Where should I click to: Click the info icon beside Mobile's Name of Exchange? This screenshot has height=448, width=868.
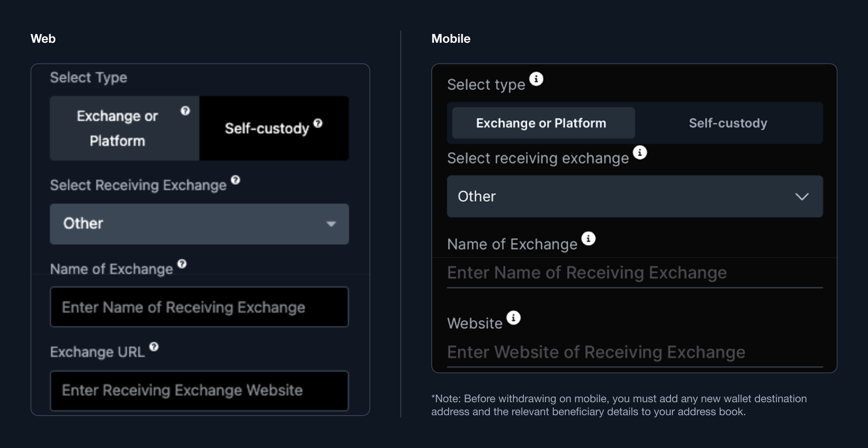pos(589,239)
